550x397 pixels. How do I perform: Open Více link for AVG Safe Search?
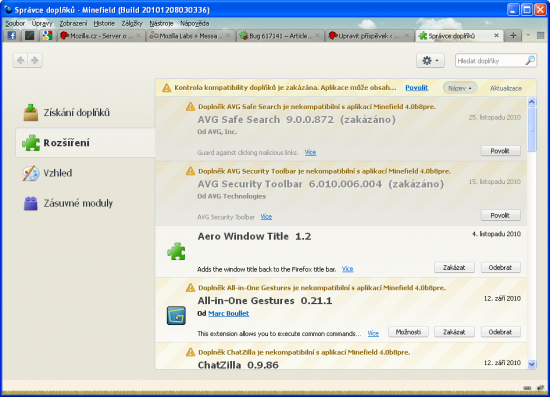310,152
